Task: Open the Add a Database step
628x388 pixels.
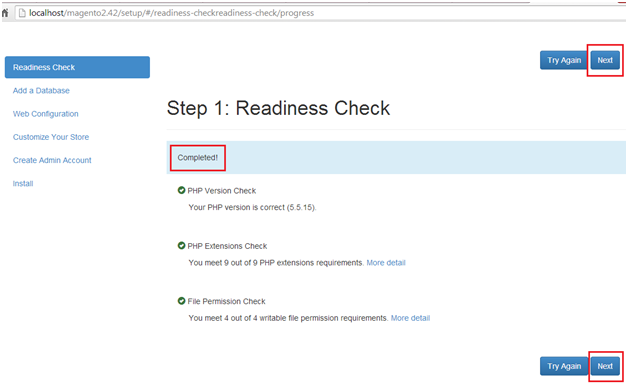Action: coord(41,90)
